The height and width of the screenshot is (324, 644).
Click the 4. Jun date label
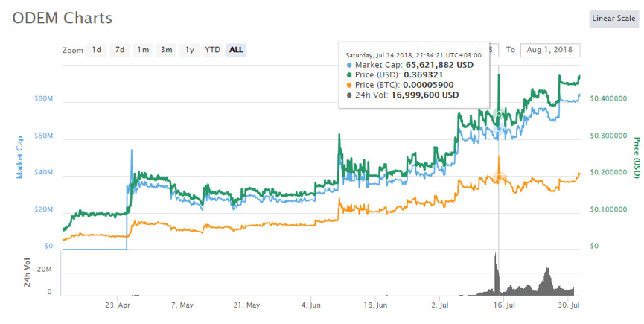point(311,305)
